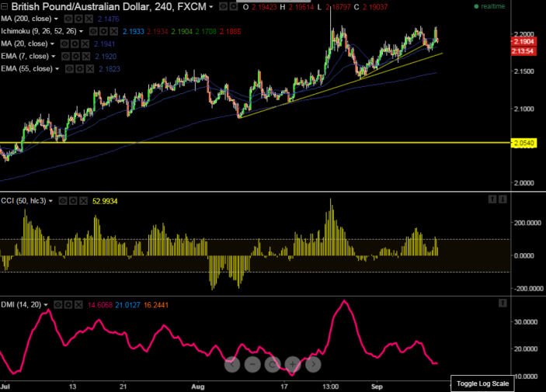
Task: Expand the Ichimoku indicator dropdown arrow
Action: click(81, 31)
